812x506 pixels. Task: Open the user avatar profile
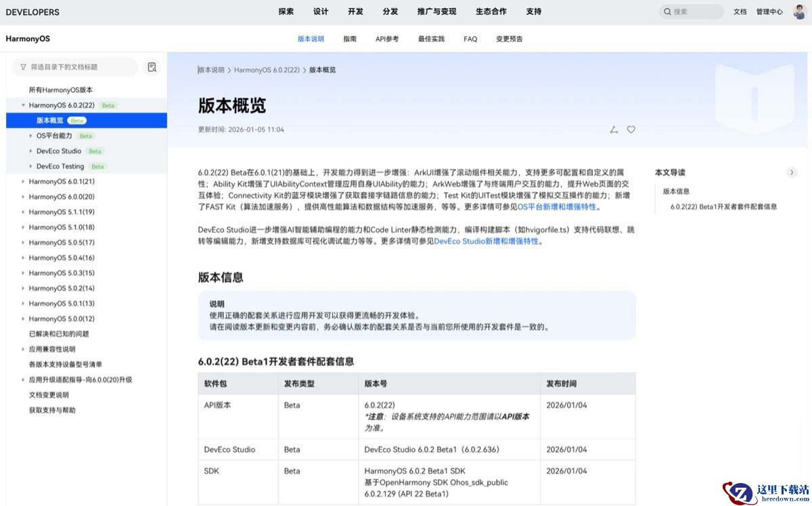[x=799, y=11]
